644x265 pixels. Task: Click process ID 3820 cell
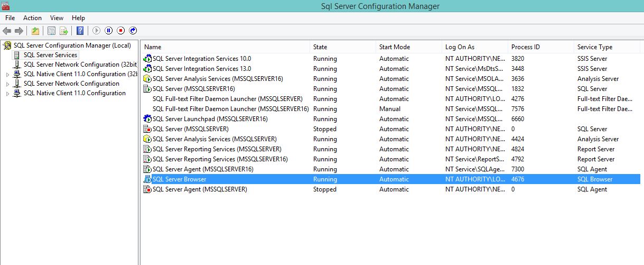click(x=518, y=59)
